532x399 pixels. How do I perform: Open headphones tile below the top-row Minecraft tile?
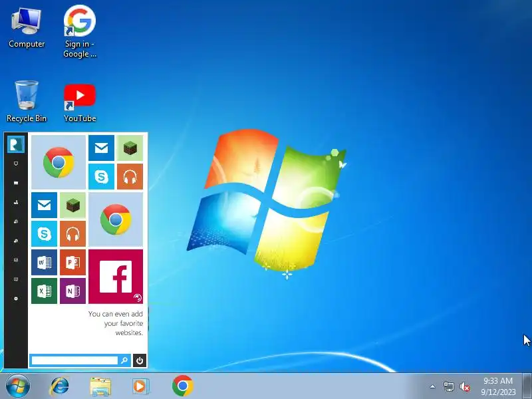coord(130,176)
